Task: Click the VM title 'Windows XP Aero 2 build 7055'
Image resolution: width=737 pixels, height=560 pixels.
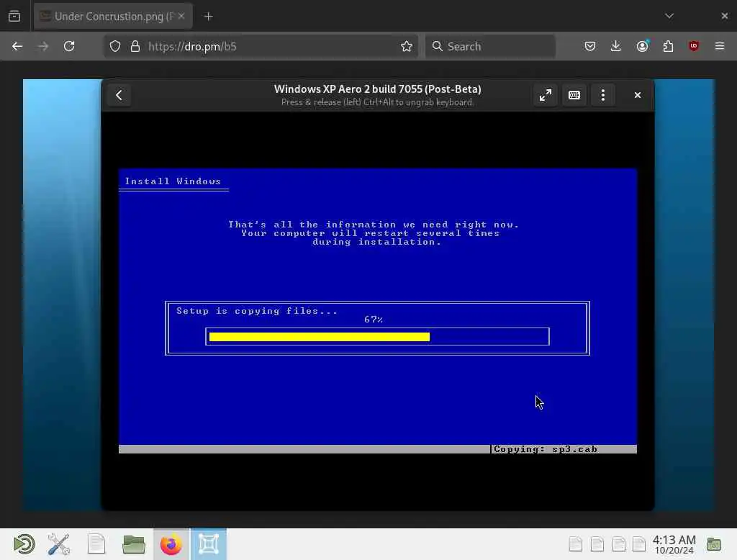Action: point(377,89)
